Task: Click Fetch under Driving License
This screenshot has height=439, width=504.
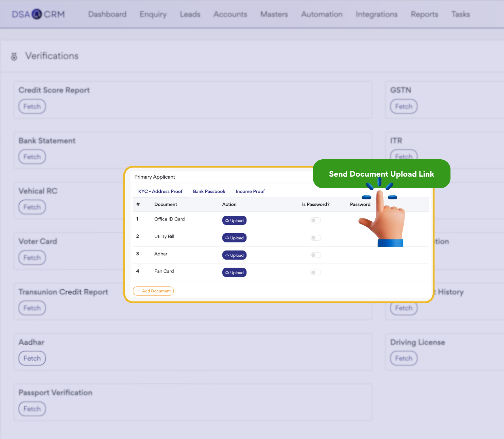Action: coord(403,358)
